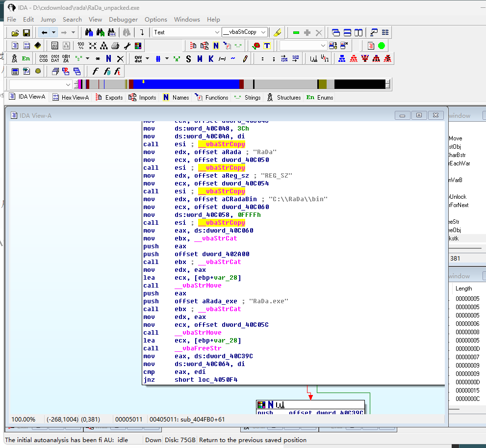
Task: Activate the highlighter color tool
Action: [x=278, y=32]
